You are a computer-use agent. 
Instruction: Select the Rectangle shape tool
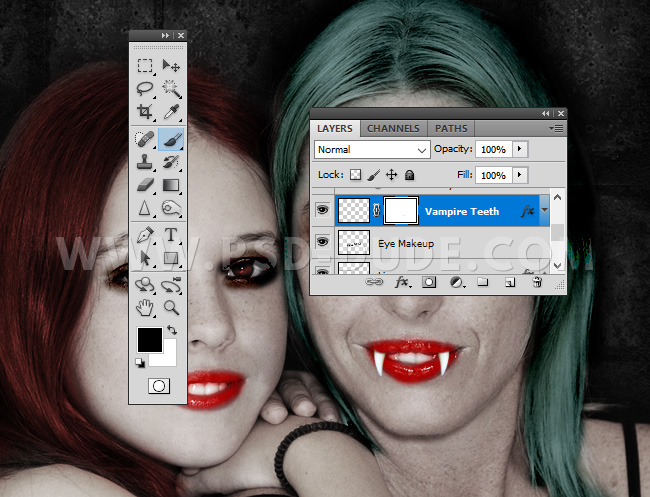click(171, 258)
